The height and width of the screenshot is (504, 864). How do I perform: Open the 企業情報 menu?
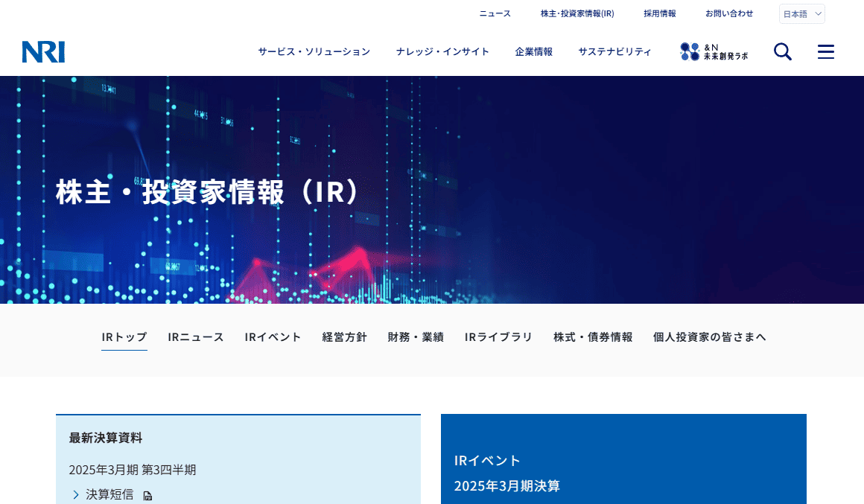pos(533,52)
